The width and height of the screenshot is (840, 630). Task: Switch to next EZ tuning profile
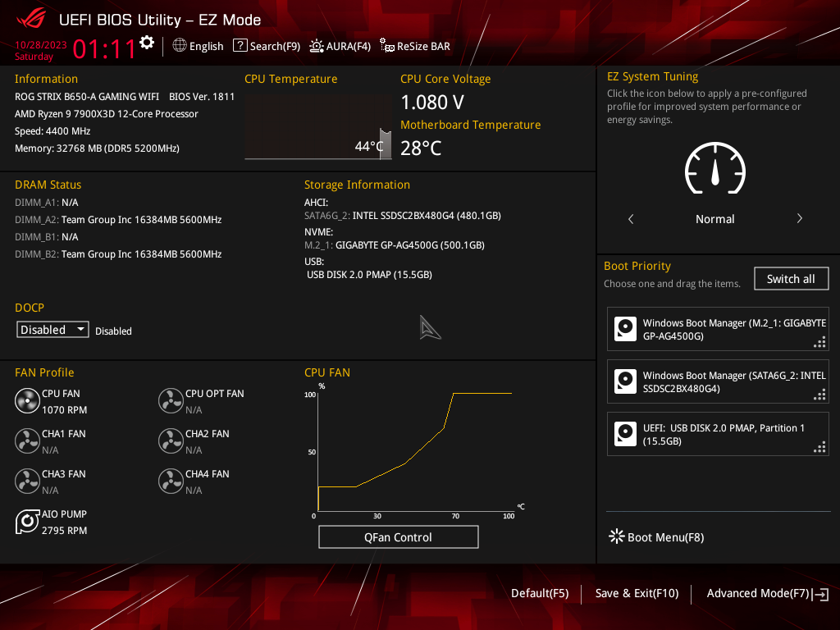(799, 218)
